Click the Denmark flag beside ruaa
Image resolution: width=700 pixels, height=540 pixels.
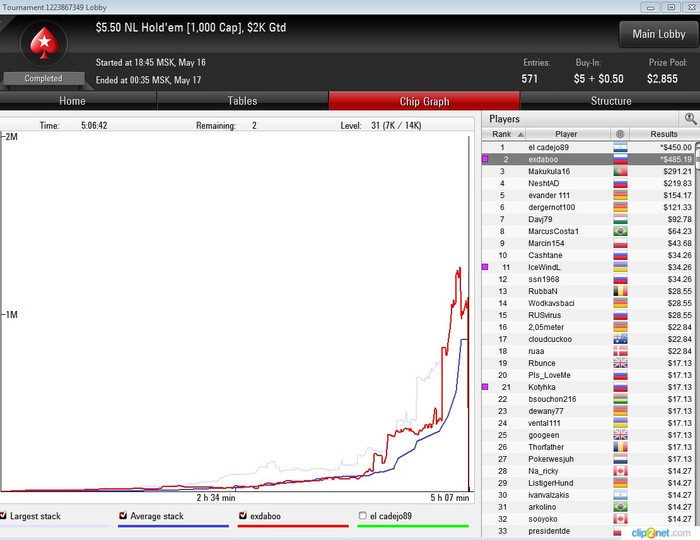(621, 351)
